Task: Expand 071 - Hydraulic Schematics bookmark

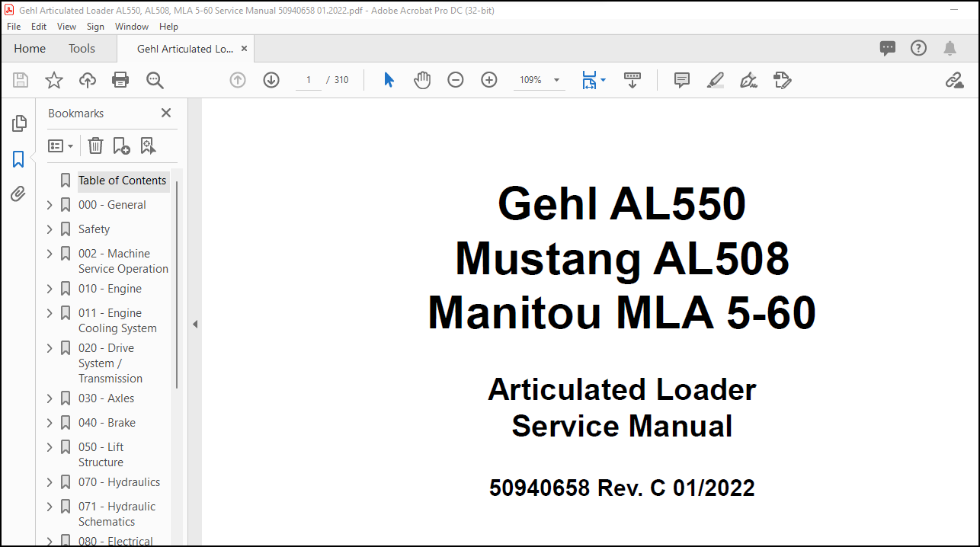Action: [50, 507]
